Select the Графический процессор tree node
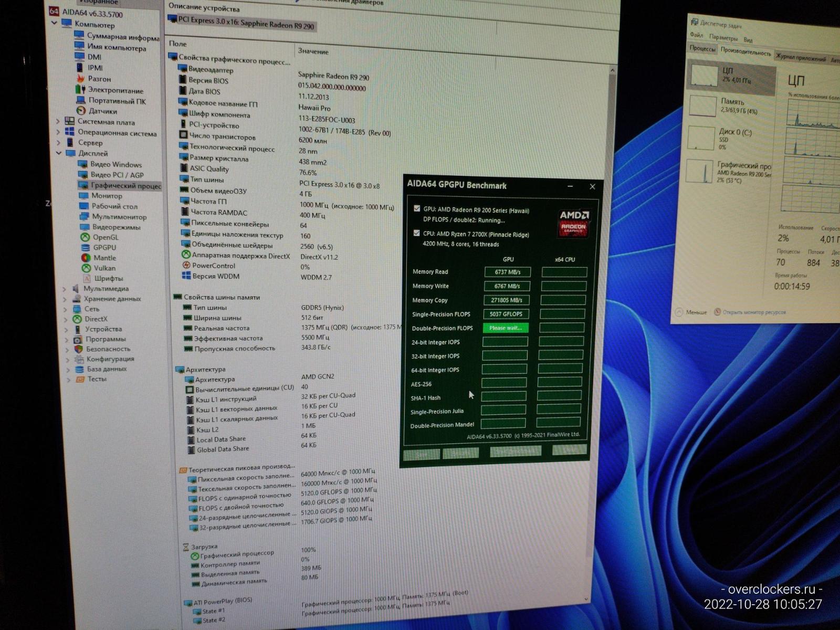This screenshot has height=630, width=840. pos(120,185)
